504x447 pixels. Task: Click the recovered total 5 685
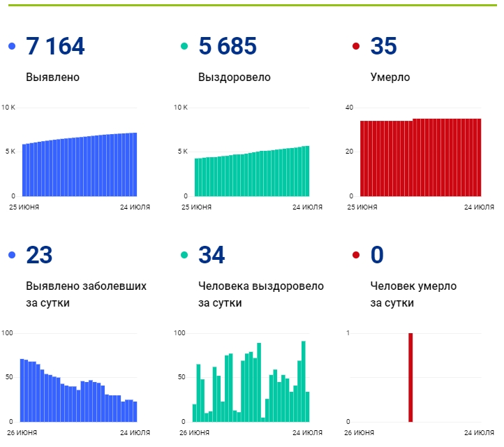(x=228, y=46)
